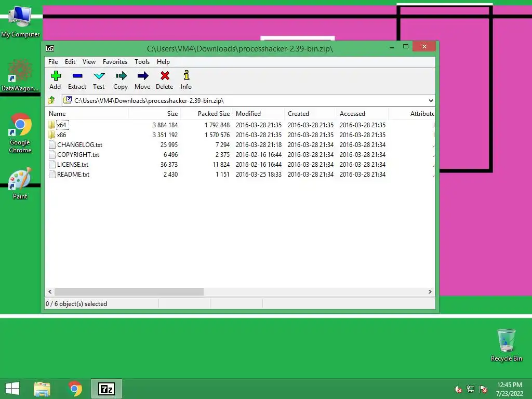Click the Add toolbar icon
Screen dimensions: 532x399
click(55, 76)
